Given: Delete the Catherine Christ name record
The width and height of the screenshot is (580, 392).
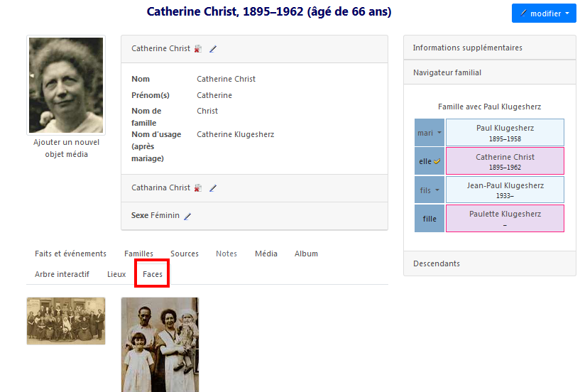Looking at the screenshot, I should click(x=198, y=49).
